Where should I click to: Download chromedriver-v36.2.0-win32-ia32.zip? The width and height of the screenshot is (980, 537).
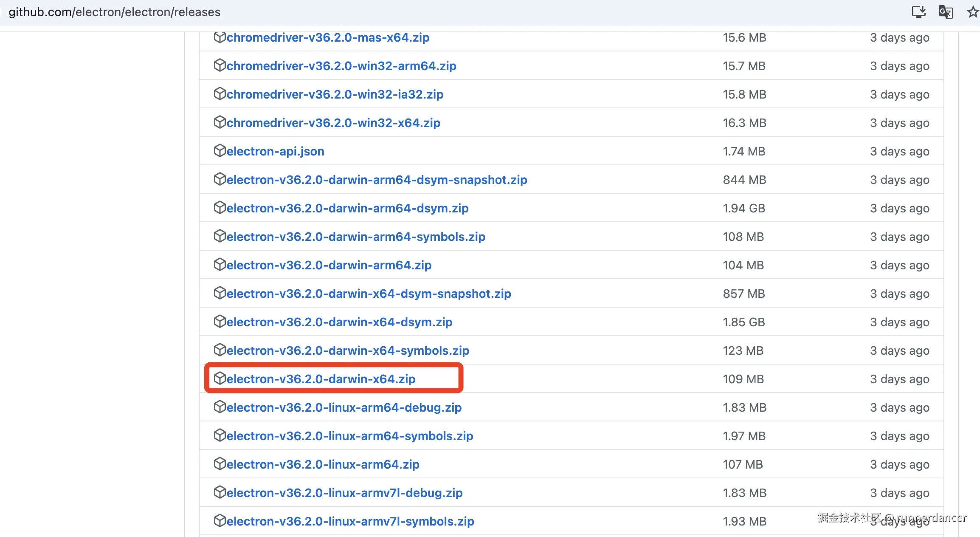(x=335, y=94)
